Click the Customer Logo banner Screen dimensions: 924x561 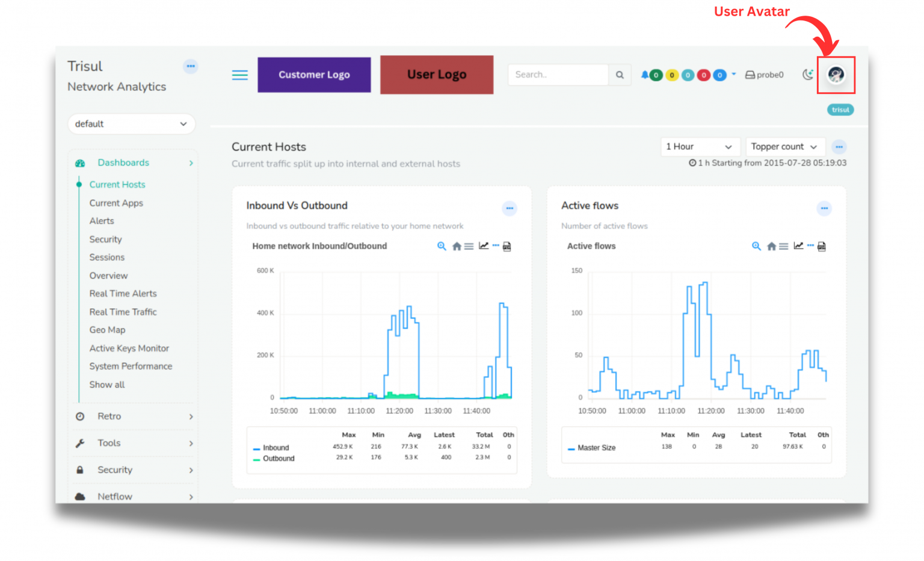[314, 75]
